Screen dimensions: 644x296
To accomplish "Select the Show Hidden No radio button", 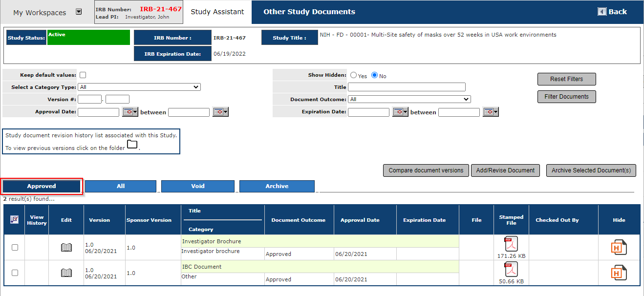I will point(375,75).
